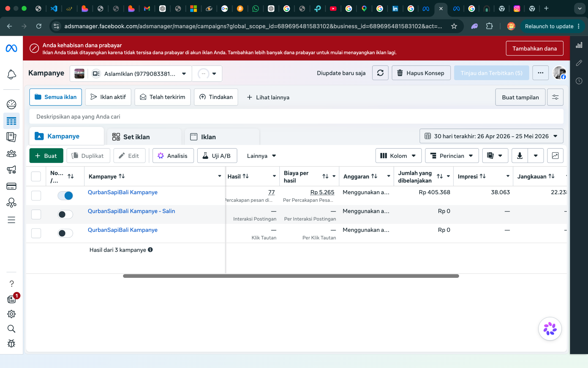The width and height of the screenshot is (588, 368).
Task: Sort by the Impresi column header
Action: (x=471, y=176)
